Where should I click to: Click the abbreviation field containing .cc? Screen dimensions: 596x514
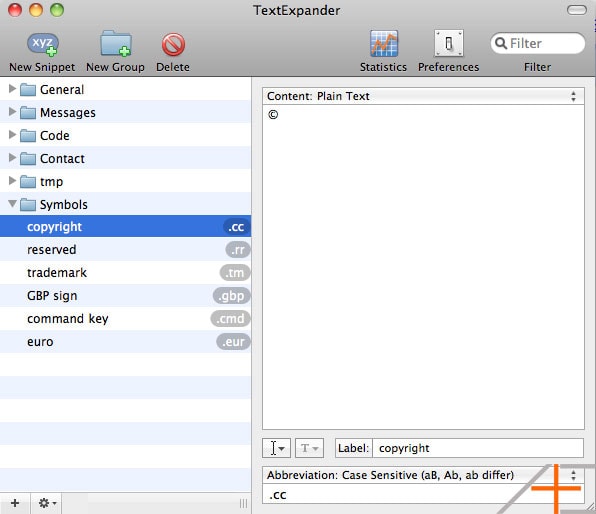(423, 495)
